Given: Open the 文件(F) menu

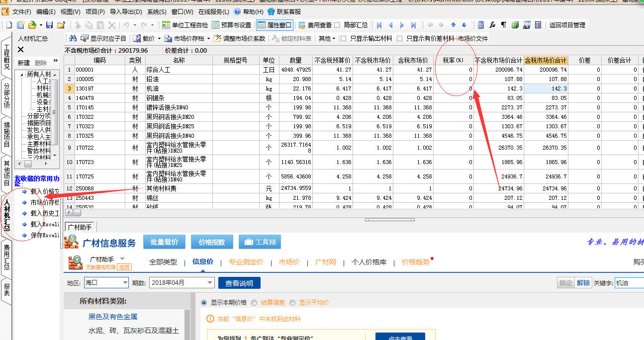Looking at the screenshot, I should tap(22, 11).
